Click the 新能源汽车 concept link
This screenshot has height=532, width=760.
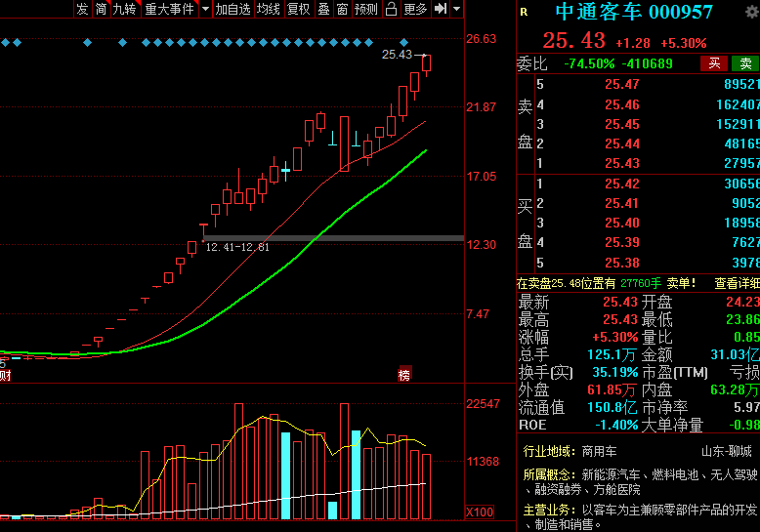(611, 474)
